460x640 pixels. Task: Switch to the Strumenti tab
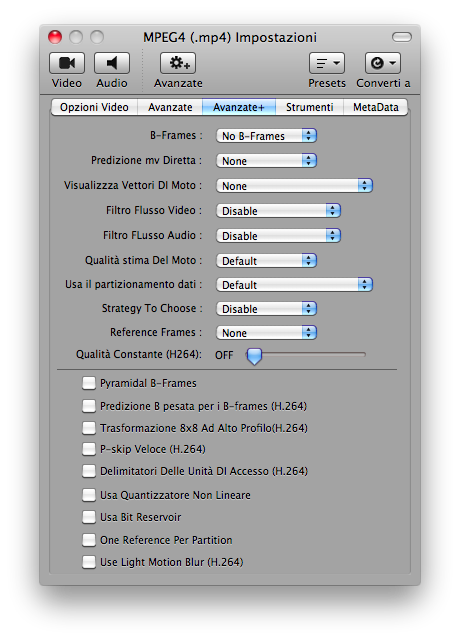(x=309, y=107)
